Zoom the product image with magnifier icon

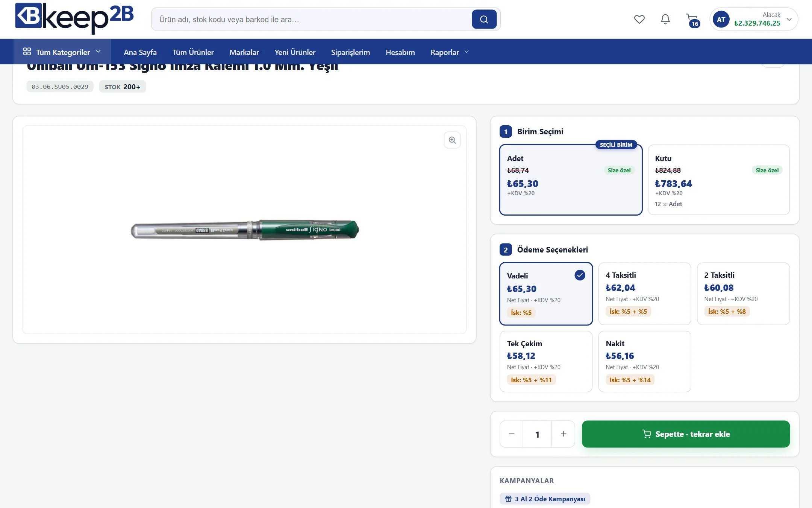pos(452,140)
